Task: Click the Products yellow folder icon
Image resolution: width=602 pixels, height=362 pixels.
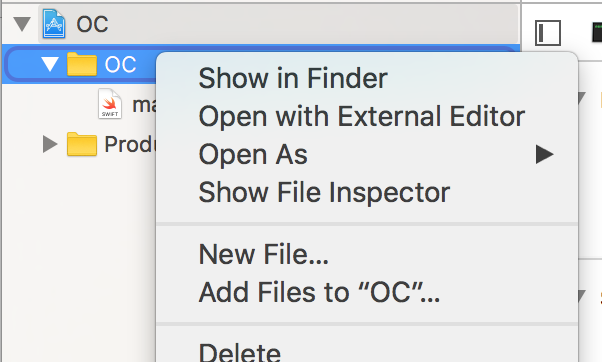Action: click(82, 144)
